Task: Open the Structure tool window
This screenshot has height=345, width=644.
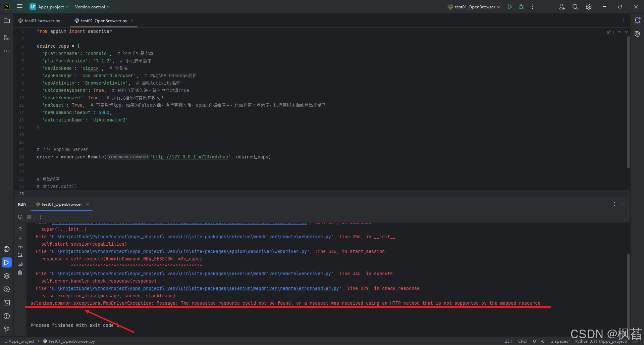Action: click(7, 38)
